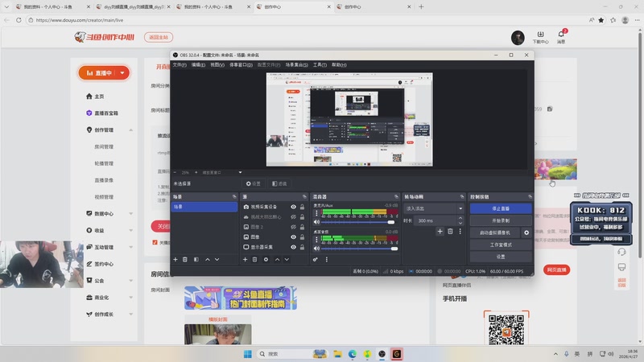This screenshot has height=362, width=644.
Task: Undock the 控制按钮 panel icon
Action: [530, 196]
